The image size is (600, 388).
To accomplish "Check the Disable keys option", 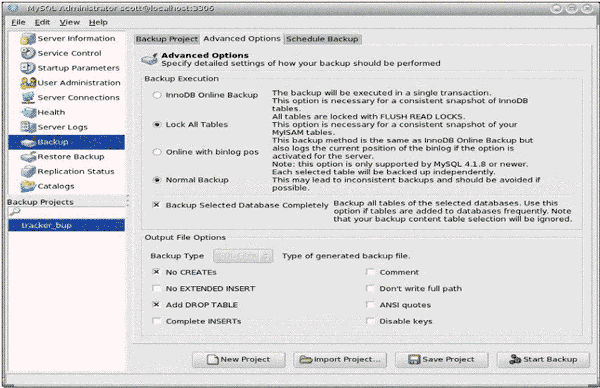I will (x=370, y=321).
